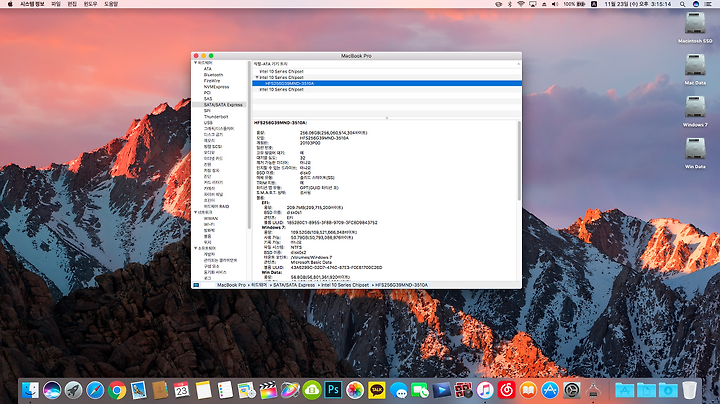Click Intel 10 Series Chipset in path bar
Viewport: 720px width, 404px height.
(x=344, y=285)
